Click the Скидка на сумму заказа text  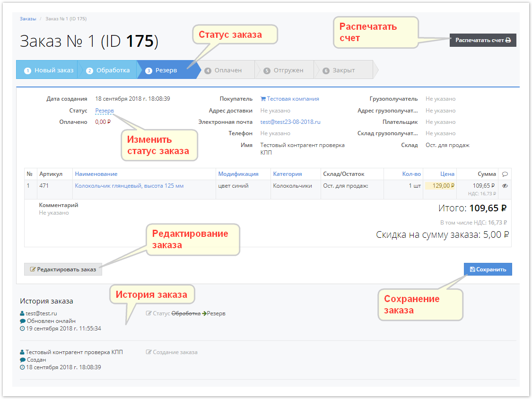[443, 234]
